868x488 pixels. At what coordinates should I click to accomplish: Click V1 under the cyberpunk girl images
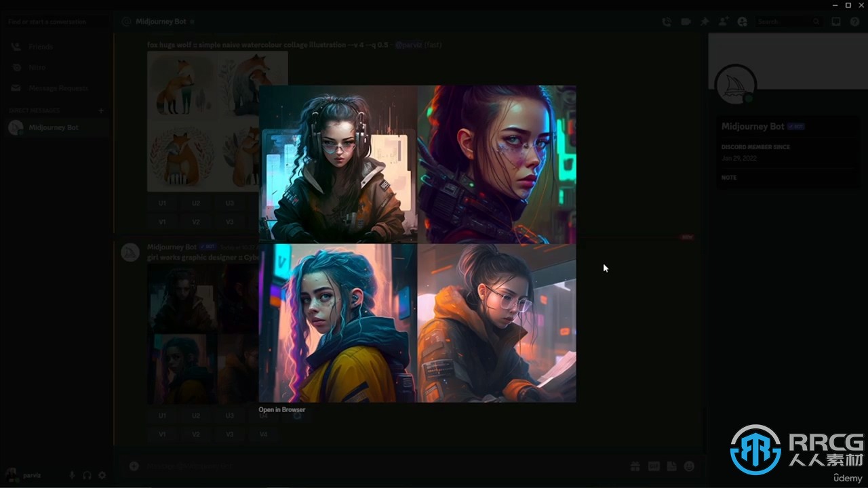pyautogui.click(x=162, y=434)
